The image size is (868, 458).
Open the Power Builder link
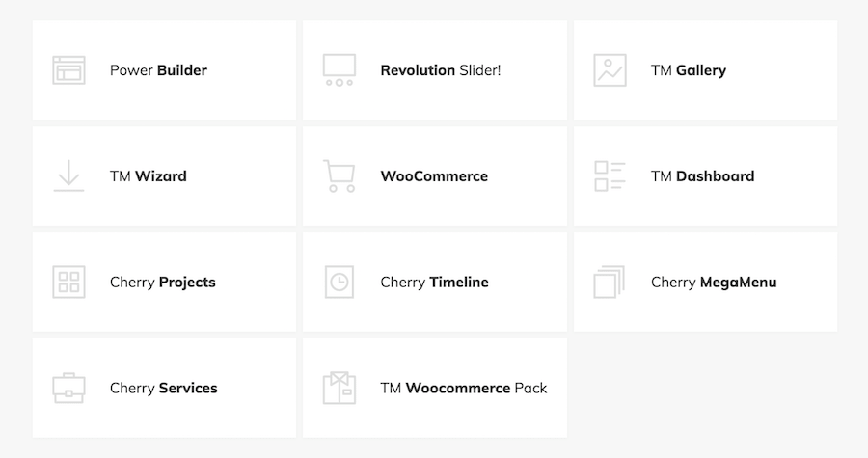tap(158, 70)
